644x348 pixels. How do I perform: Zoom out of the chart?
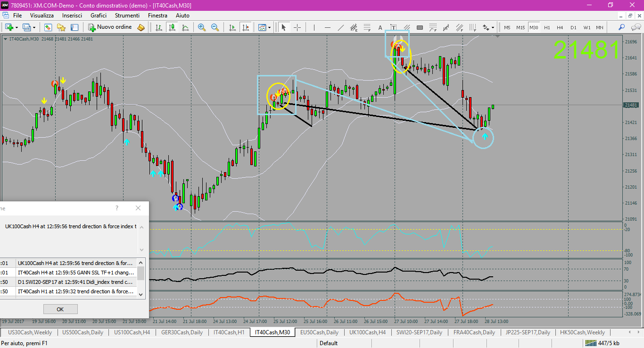point(215,27)
